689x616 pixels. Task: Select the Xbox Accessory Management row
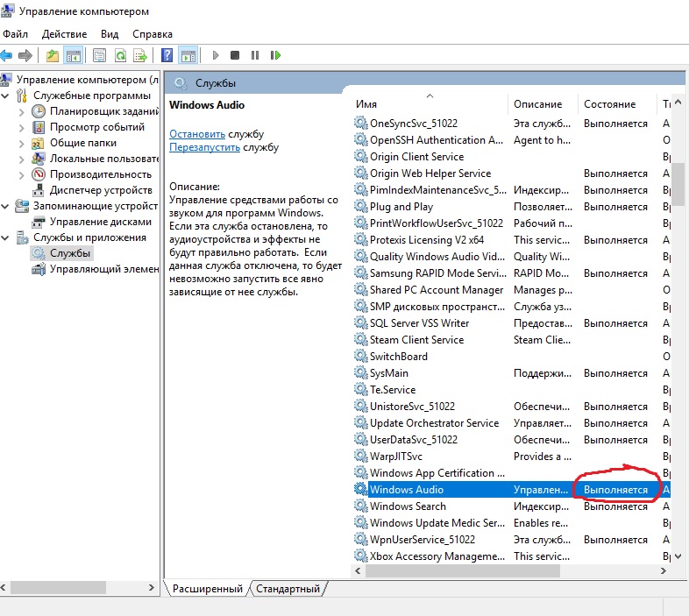512,556
